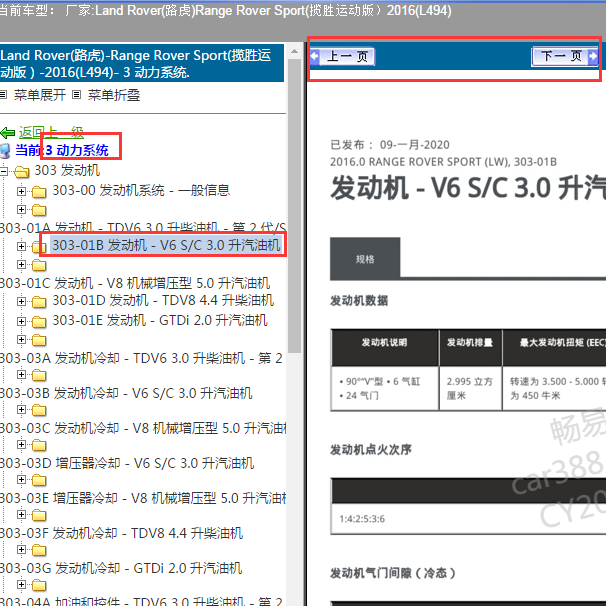Viewport: 606px width, 606px height.
Task: Click folder icon of 303-01D 发动机
Action: (39, 301)
